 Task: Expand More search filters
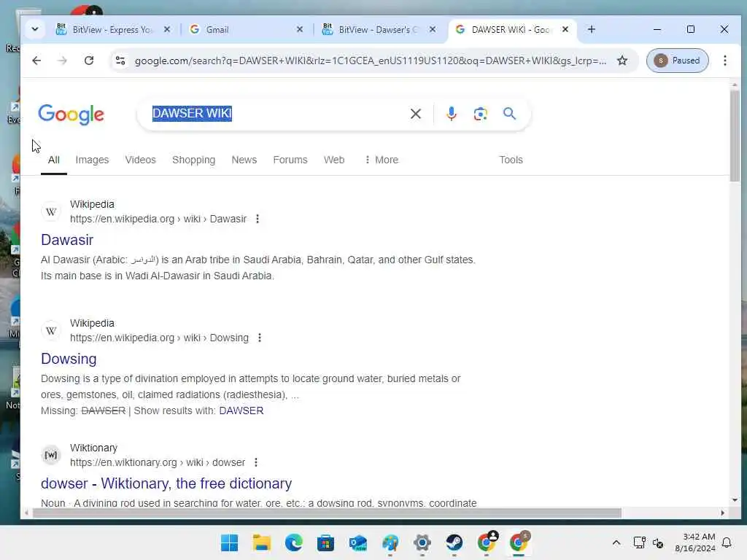[381, 160]
